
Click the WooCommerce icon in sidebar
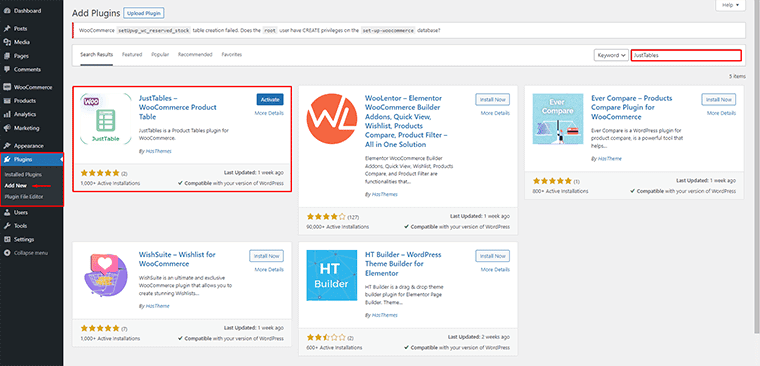point(7,87)
